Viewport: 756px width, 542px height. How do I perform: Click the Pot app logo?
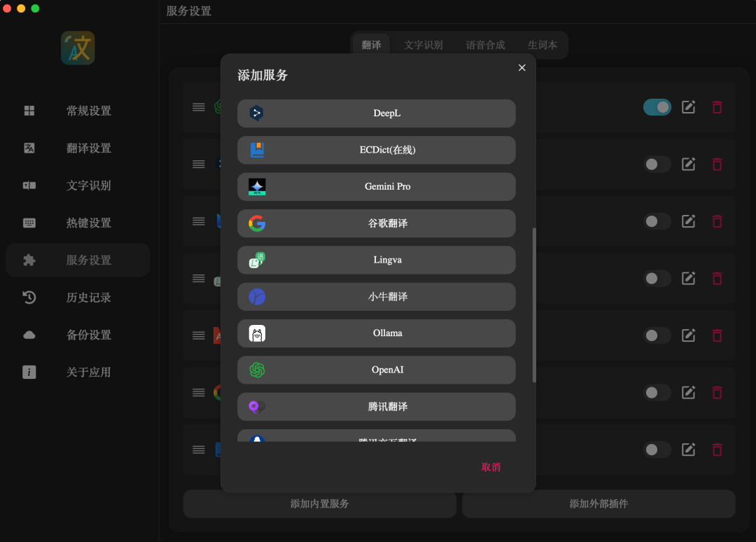[78, 48]
